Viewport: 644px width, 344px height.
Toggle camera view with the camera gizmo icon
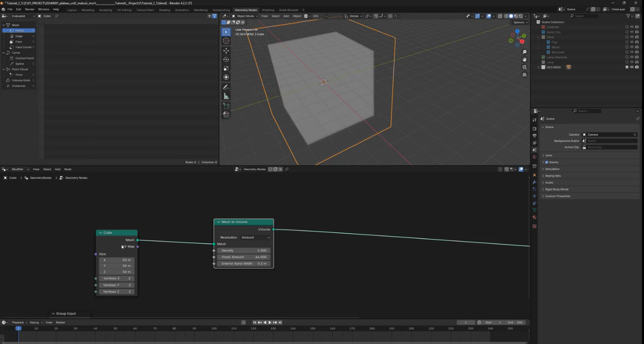pos(524,67)
